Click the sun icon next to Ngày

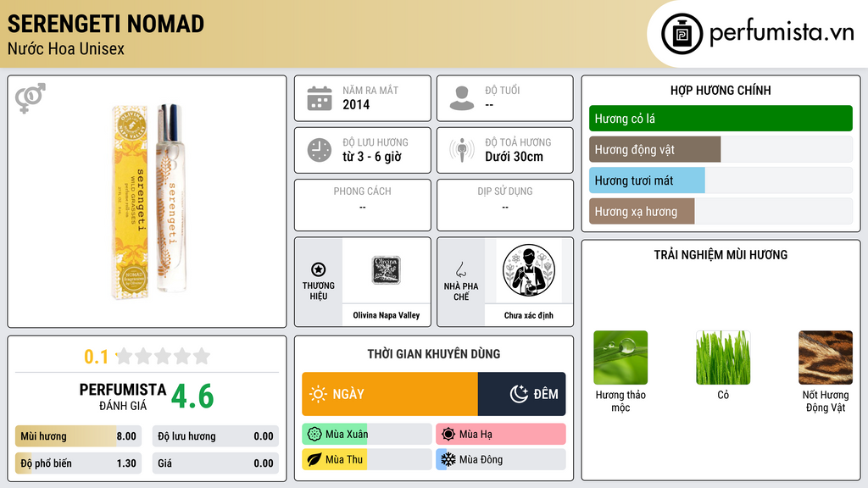tap(319, 394)
